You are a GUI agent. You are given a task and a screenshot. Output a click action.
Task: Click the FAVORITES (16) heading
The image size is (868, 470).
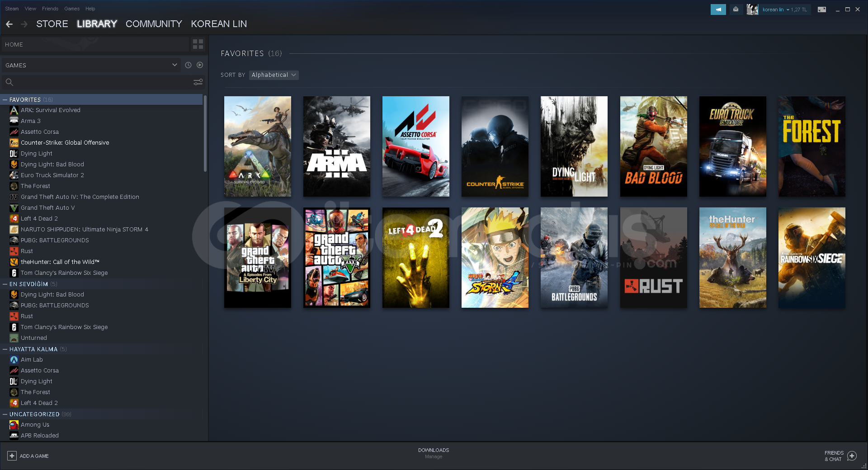coord(251,53)
